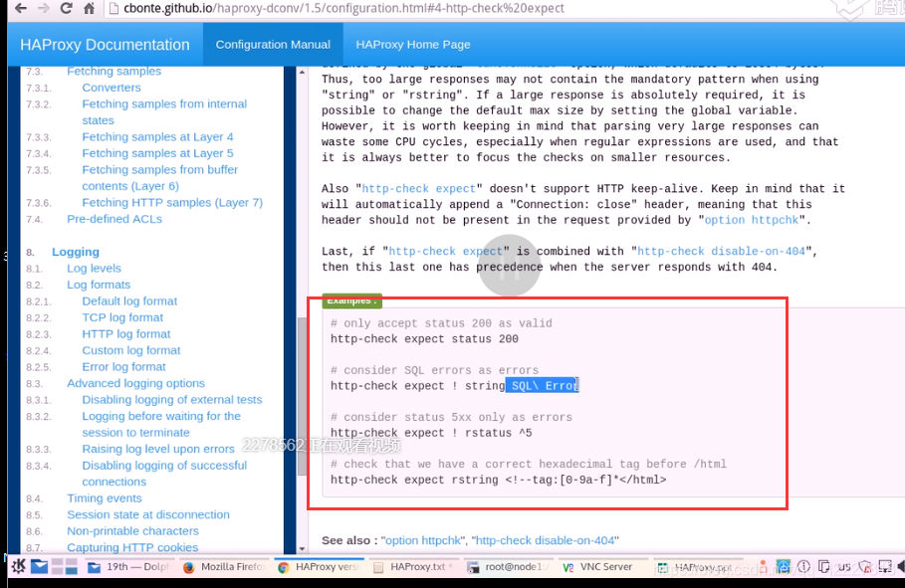Viewport: 905px width, 588px height.
Task: Click the highlighted 'SQL\ Error' text
Action: (x=542, y=385)
